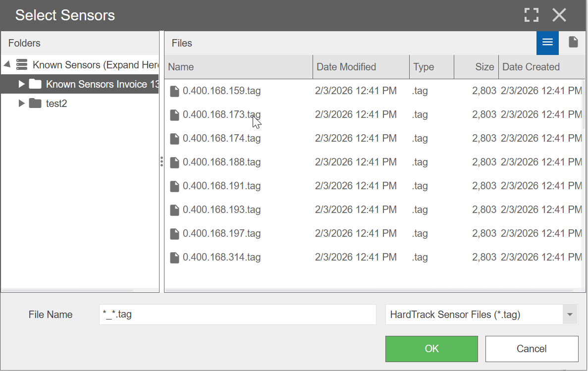Click the test2 folder icon
This screenshot has width=588, height=371.
[35, 103]
